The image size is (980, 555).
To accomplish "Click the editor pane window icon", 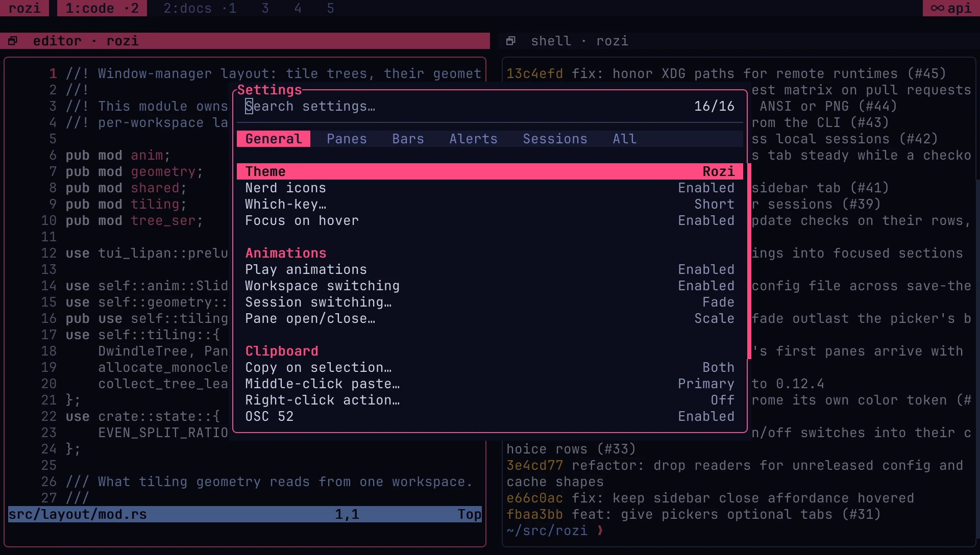I will click(x=13, y=41).
